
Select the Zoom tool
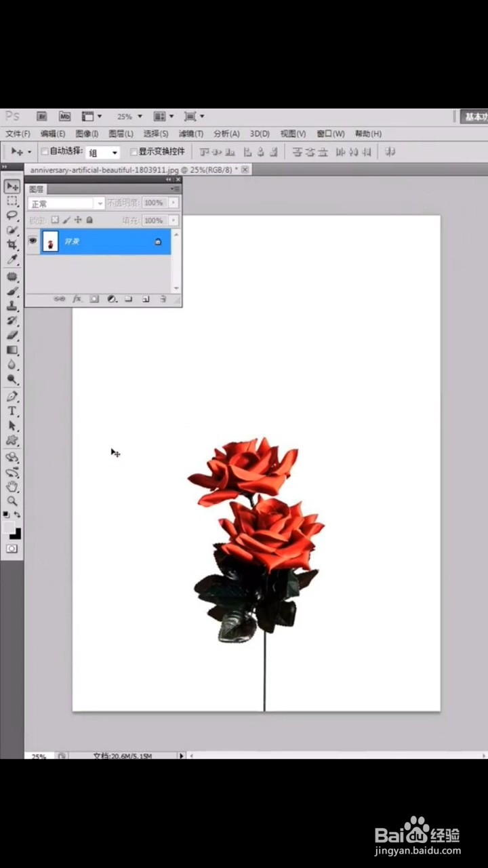(x=12, y=501)
